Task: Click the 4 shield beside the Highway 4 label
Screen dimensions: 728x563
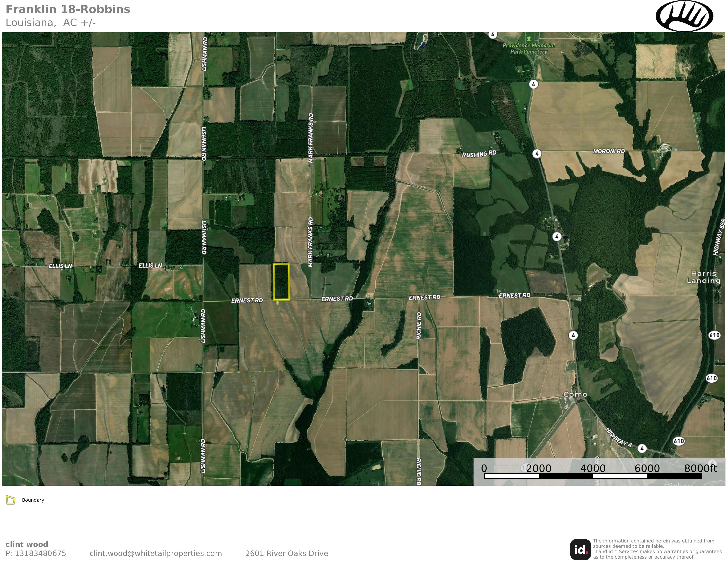Action: [x=642, y=449]
